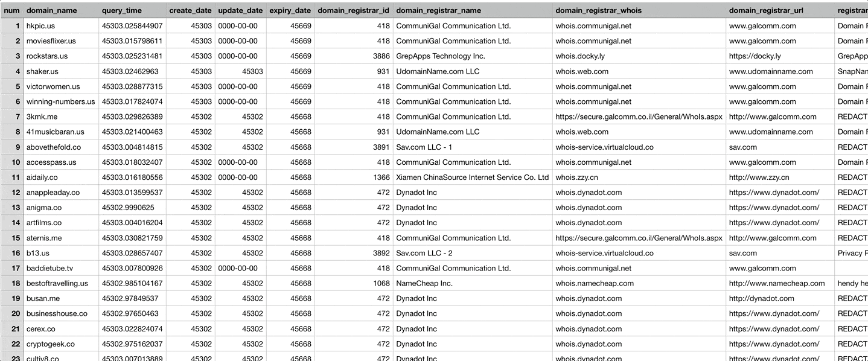This screenshot has height=361, width=868.
Task: Click the domain_registrar_url column header
Action: point(765,11)
